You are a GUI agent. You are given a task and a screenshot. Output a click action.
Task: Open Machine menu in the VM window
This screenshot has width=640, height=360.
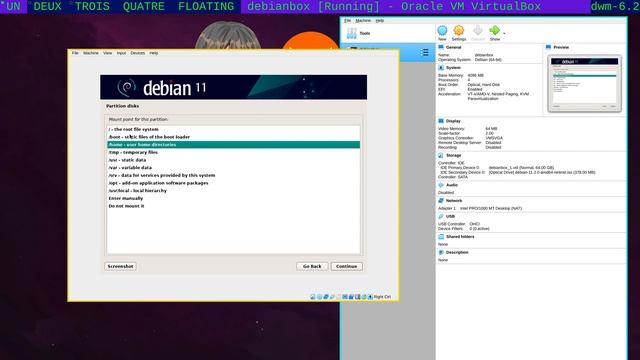click(91, 53)
